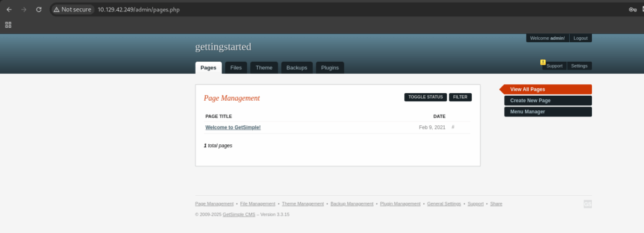Click the password key icon in address bar

pos(633,9)
